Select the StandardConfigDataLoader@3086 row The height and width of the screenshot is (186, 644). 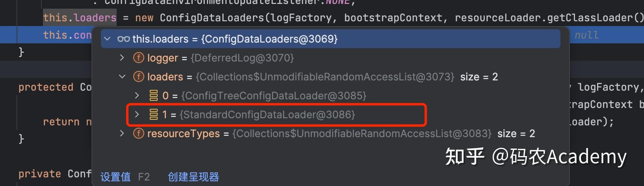tap(276, 115)
